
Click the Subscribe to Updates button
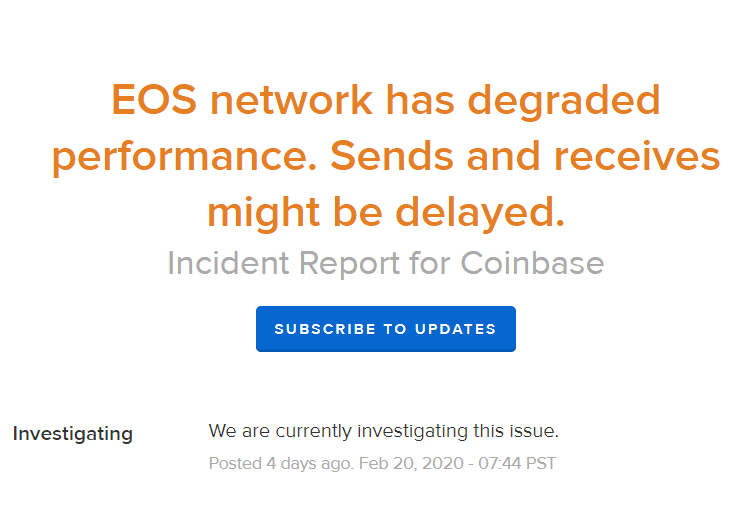(x=385, y=329)
